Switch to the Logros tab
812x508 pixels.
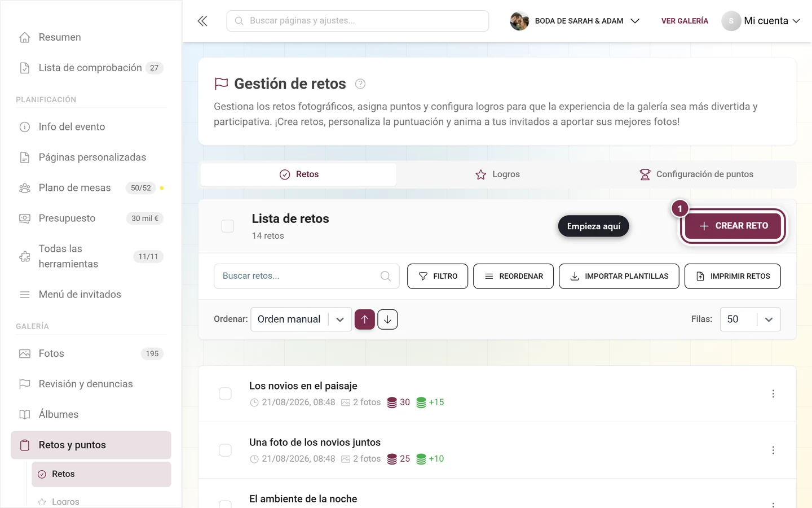point(497,174)
